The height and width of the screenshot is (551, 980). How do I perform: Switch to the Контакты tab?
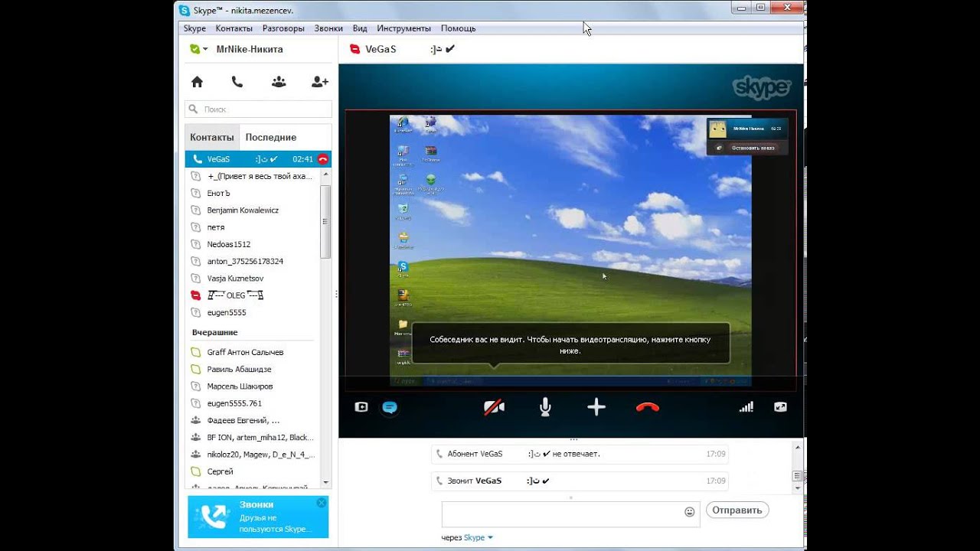click(x=212, y=137)
